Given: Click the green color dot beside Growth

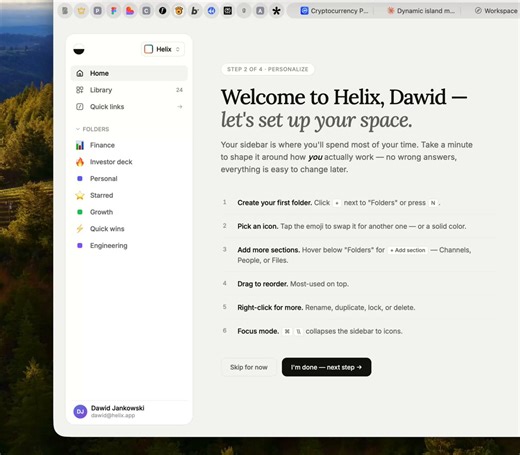Looking at the screenshot, I should coord(80,212).
